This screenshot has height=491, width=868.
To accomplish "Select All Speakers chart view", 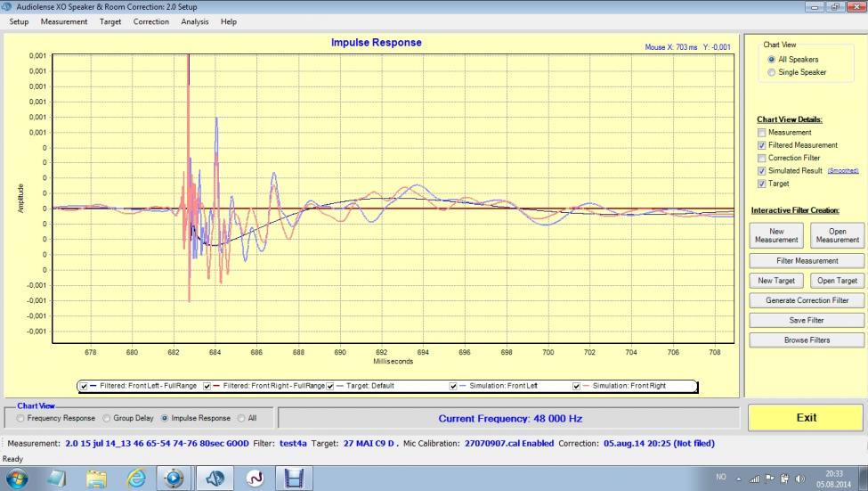I will [771, 60].
